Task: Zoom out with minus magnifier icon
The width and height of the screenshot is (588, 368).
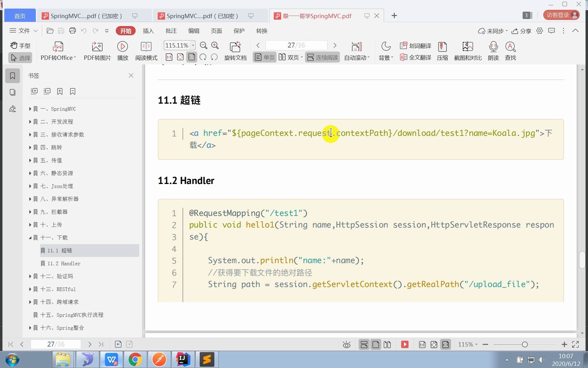Action: point(203,45)
